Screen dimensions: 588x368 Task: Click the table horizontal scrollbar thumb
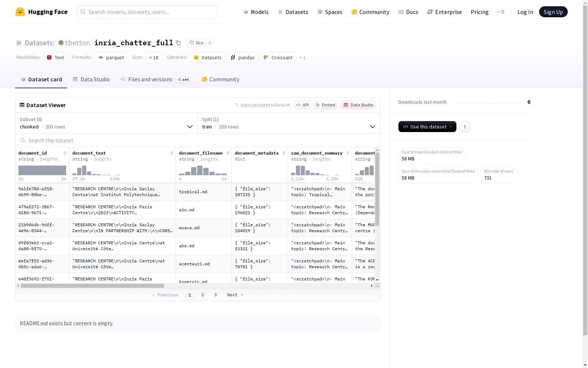(92, 286)
